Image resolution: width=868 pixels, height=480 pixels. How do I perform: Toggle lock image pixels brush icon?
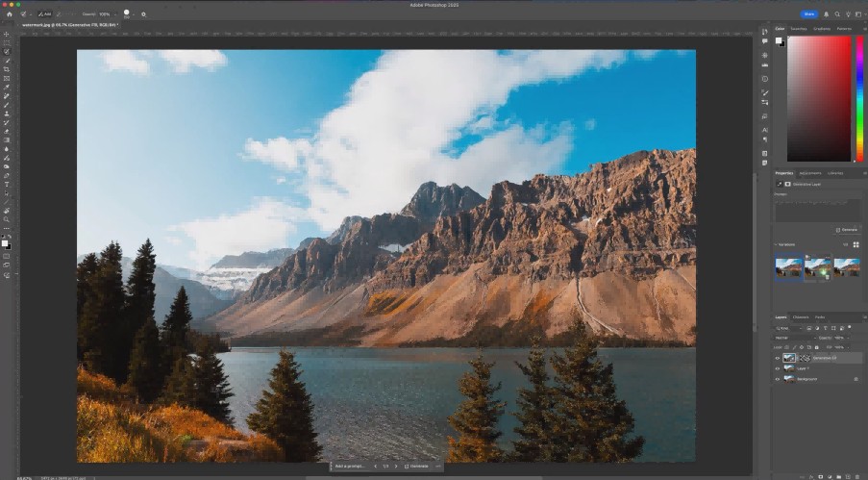click(x=794, y=347)
